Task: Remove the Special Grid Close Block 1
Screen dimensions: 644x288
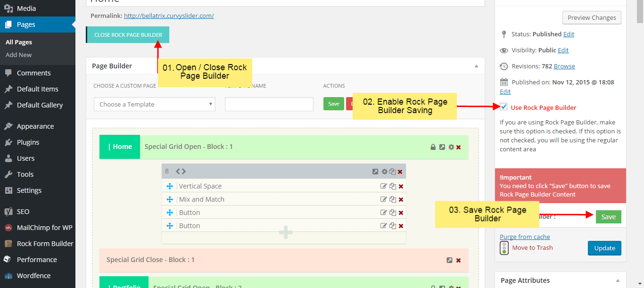Action: pyautogui.click(x=458, y=260)
